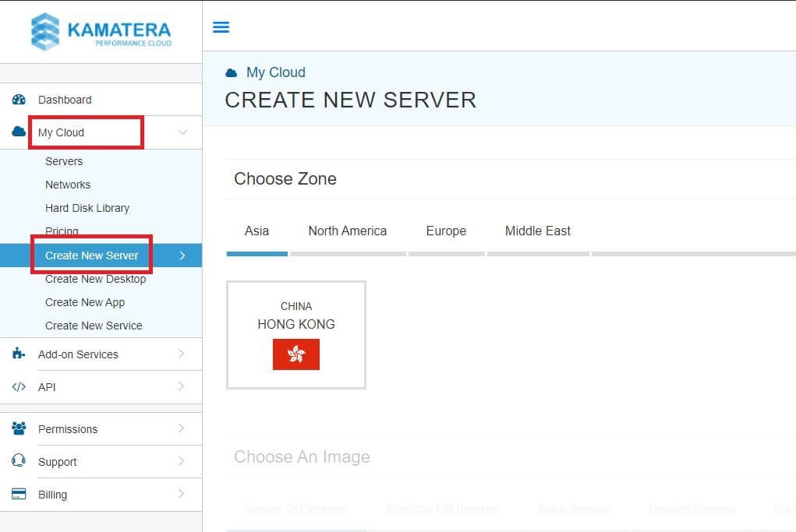796x532 pixels.
Task: Click the My Cloud breadcrumb link
Action: point(276,72)
